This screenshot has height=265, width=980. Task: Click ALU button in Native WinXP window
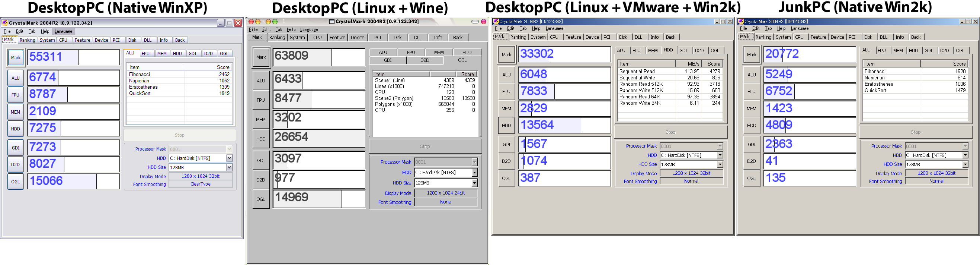point(16,78)
